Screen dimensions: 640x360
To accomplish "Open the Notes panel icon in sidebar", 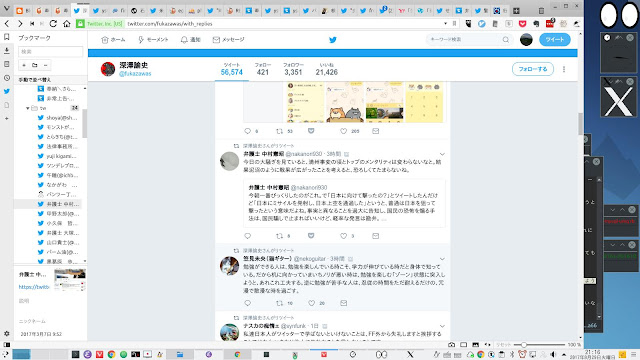I will coord(7,64).
